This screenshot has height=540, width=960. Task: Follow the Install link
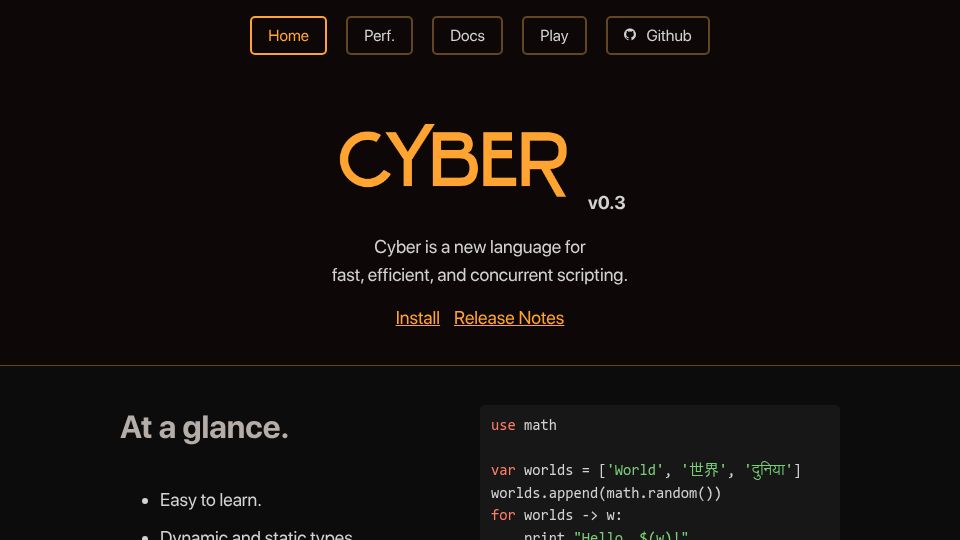coord(418,318)
